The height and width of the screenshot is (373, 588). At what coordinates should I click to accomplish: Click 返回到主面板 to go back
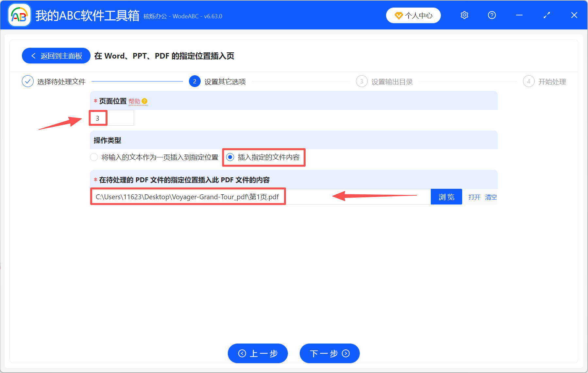point(56,56)
